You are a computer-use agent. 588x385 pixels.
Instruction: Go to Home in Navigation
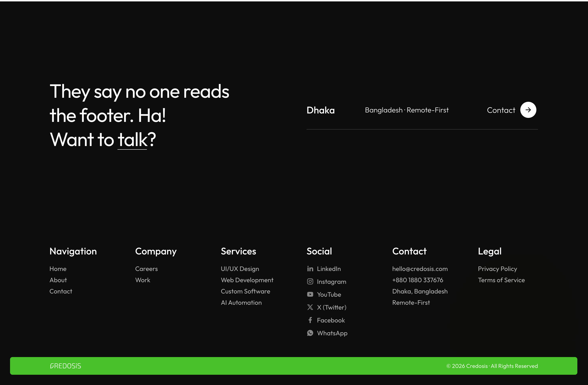(x=58, y=269)
